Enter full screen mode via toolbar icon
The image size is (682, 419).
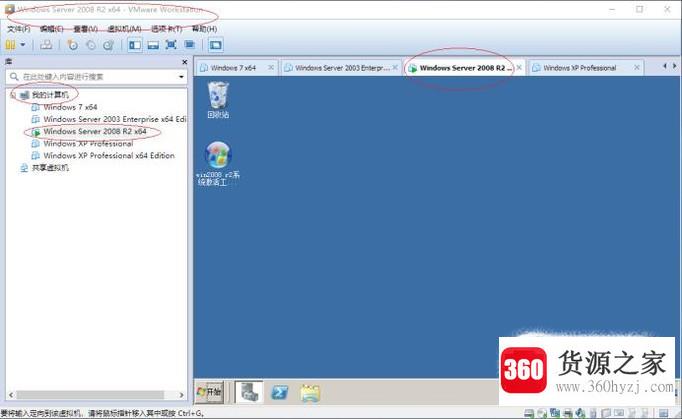[171, 45]
